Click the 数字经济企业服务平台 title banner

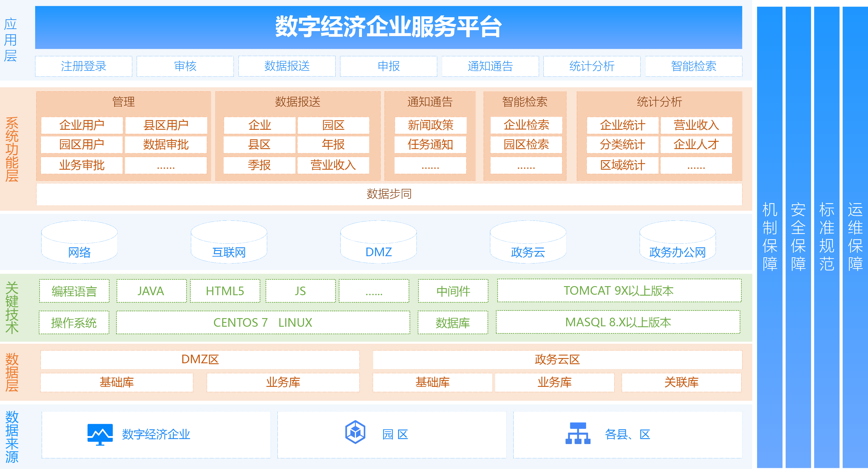tap(388, 27)
